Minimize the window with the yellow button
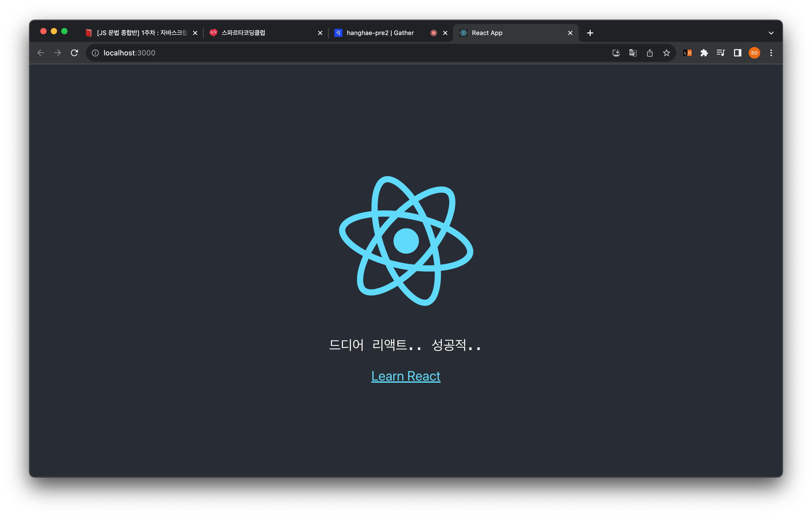Viewport: 812px width, 516px height. tap(54, 31)
